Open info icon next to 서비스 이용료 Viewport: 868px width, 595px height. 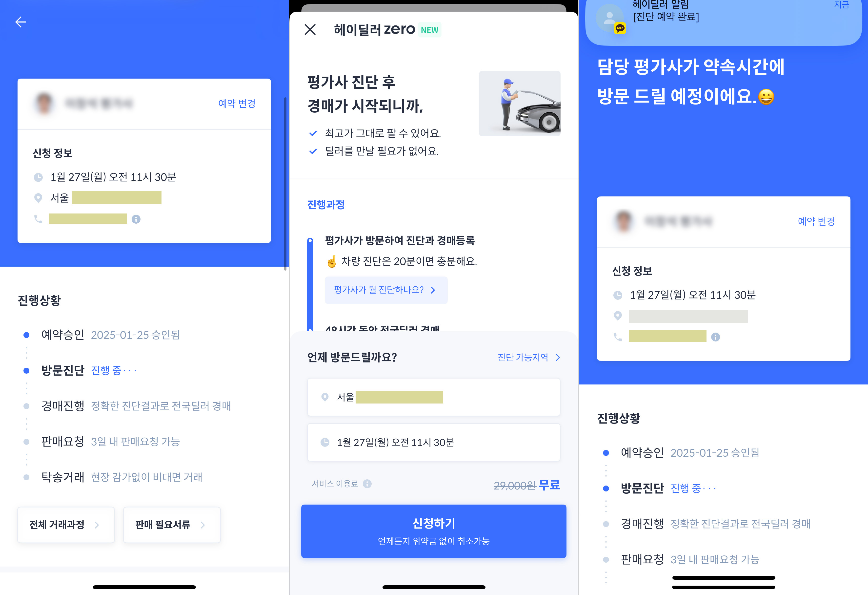coord(367,484)
